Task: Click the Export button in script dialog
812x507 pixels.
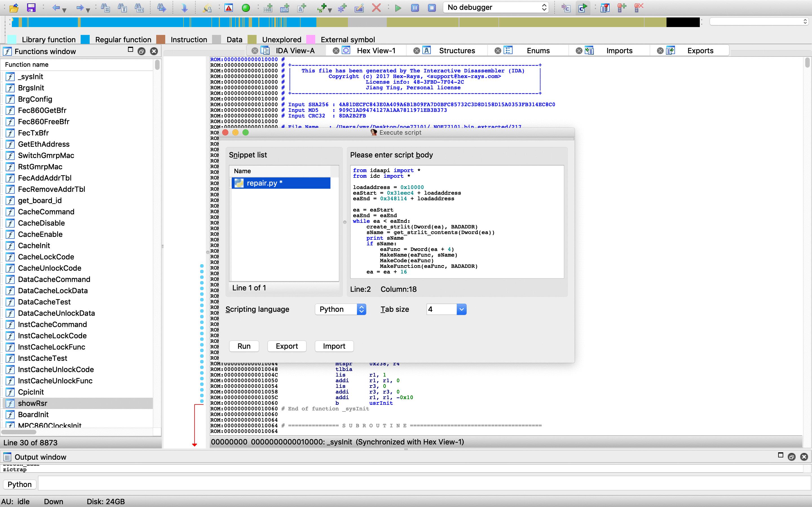Action: [x=287, y=346]
